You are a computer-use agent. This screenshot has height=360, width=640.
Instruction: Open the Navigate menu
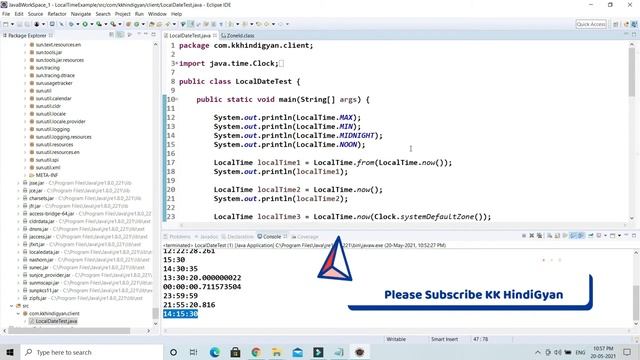(81, 14)
